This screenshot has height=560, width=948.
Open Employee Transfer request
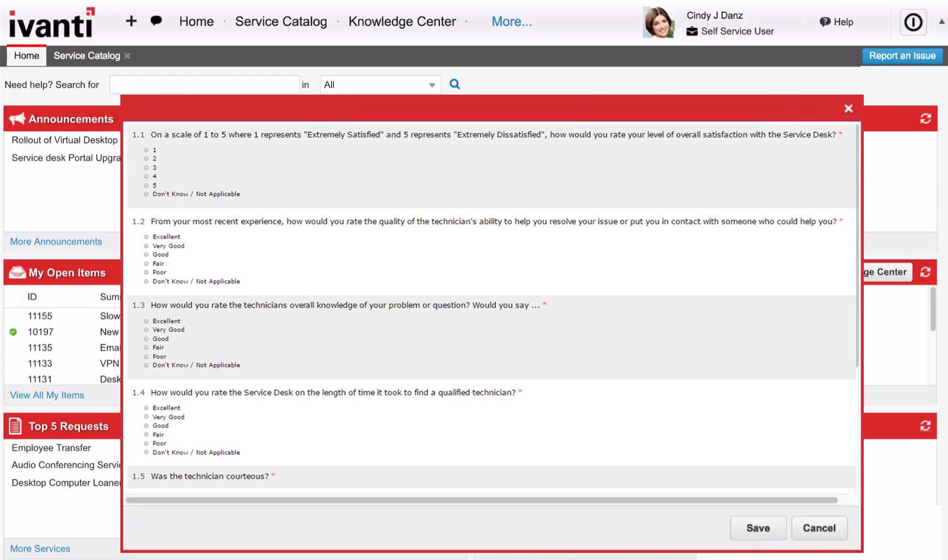pos(51,448)
